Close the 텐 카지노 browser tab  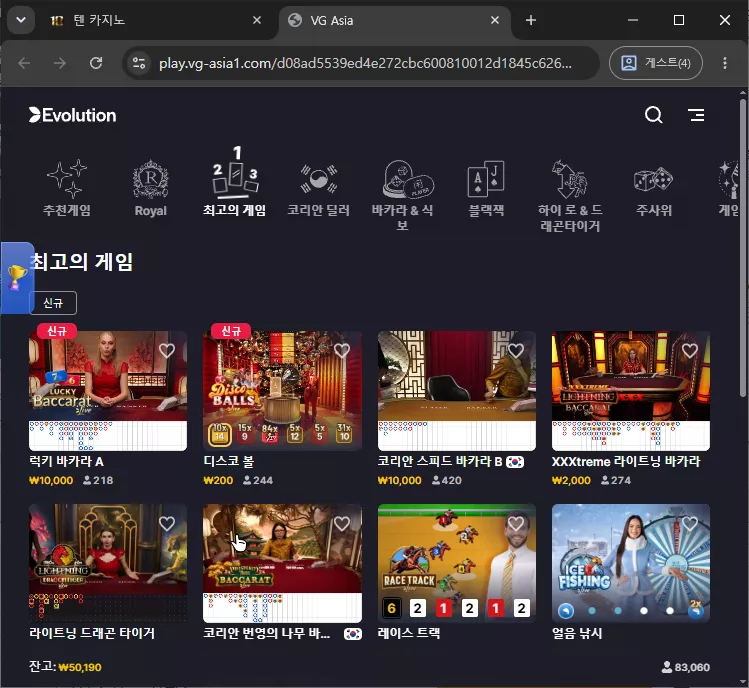coord(257,20)
